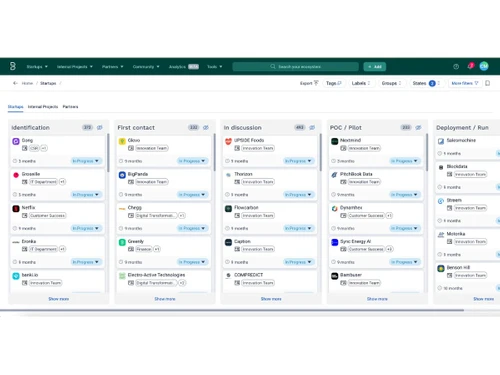Show more in Identification column
Image resolution: width=500 pixels, height=375 pixels.
tap(59, 299)
